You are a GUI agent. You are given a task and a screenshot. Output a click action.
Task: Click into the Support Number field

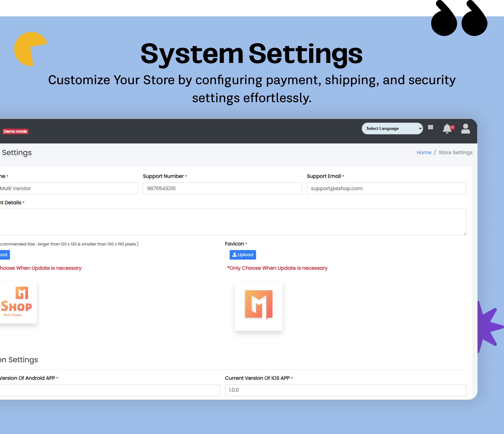(x=222, y=188)
